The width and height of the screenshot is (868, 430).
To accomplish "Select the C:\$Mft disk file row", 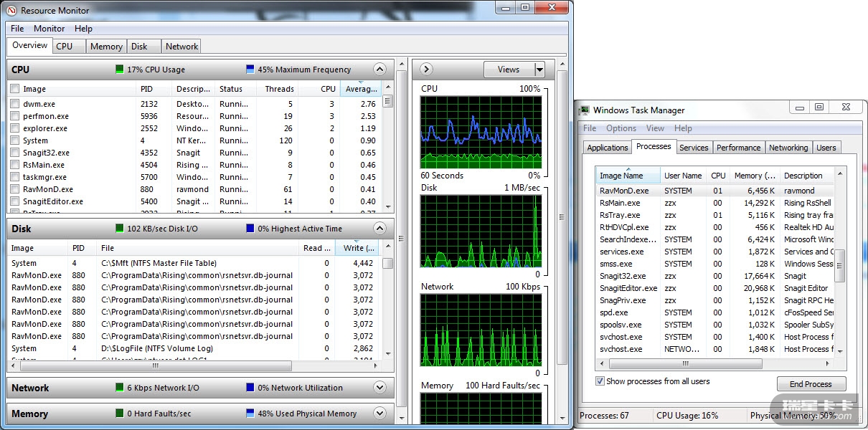I will [x=194, y=263].
